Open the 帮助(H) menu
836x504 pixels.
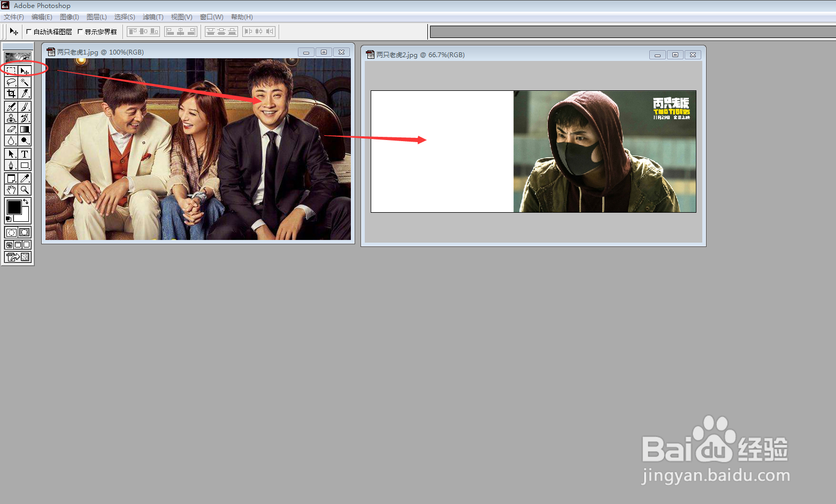pos(242,17)
